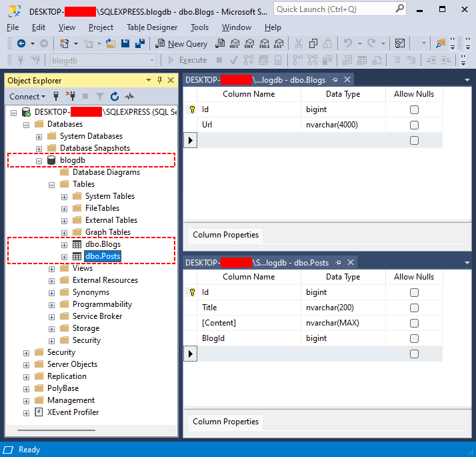Click the Copy toolbar icon

coord(313,44)
